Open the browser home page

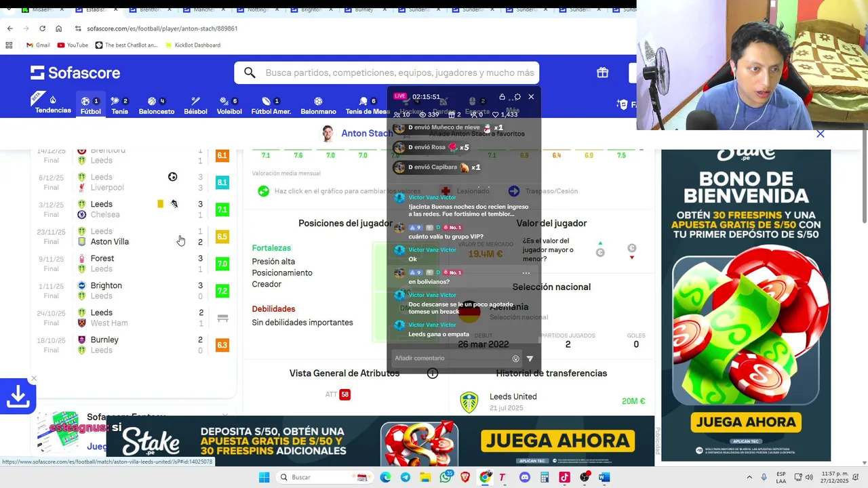pos(58,28)
